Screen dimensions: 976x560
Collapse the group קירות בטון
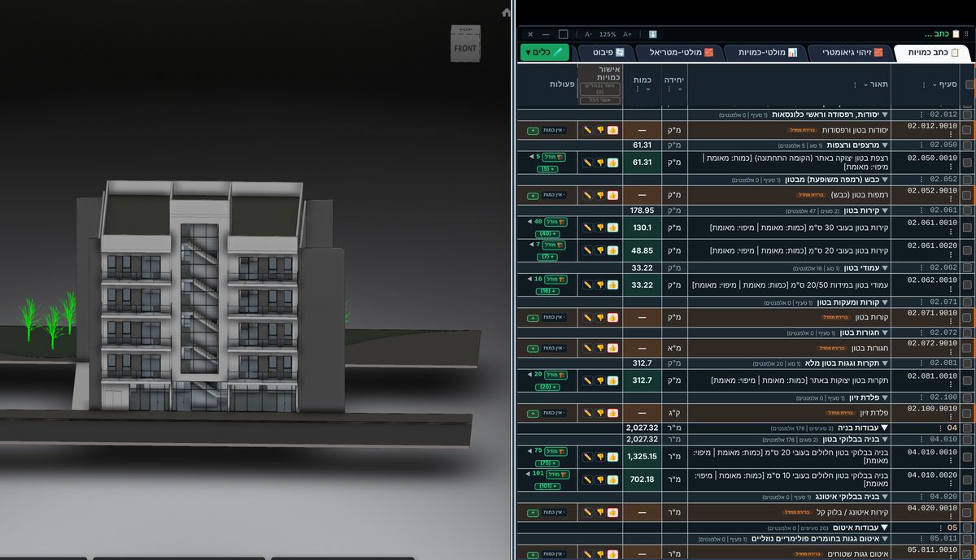pos(885,210)
